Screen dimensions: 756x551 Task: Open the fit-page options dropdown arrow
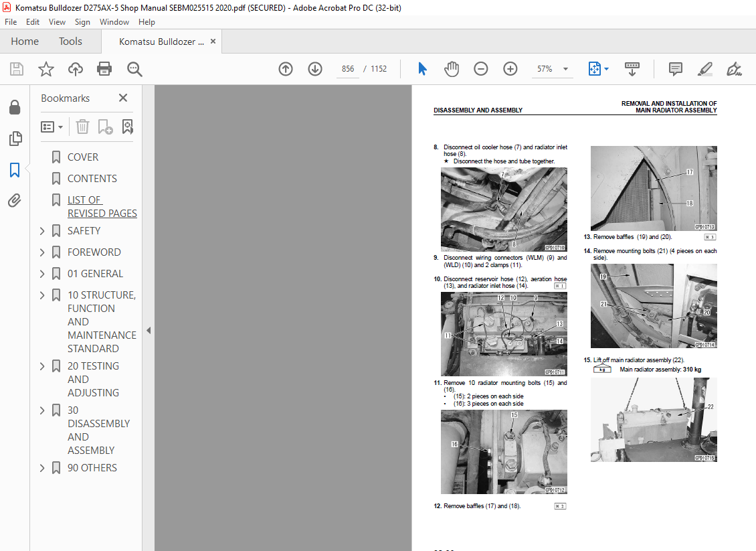click(x=607, y=69)
